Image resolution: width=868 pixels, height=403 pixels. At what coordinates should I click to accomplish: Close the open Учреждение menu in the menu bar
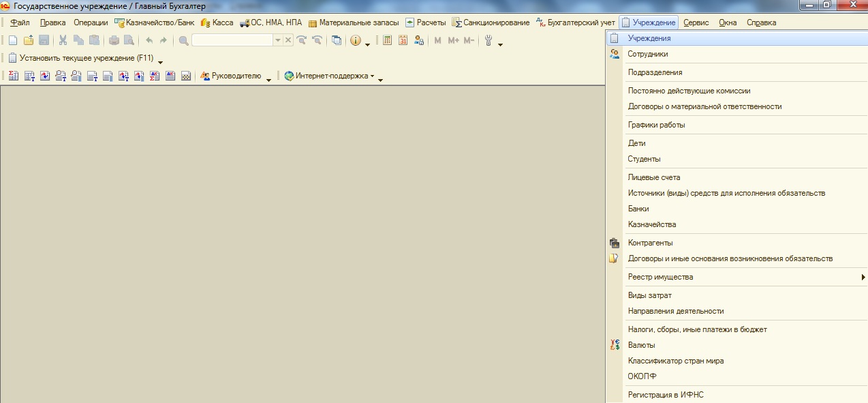pos(649,23)
